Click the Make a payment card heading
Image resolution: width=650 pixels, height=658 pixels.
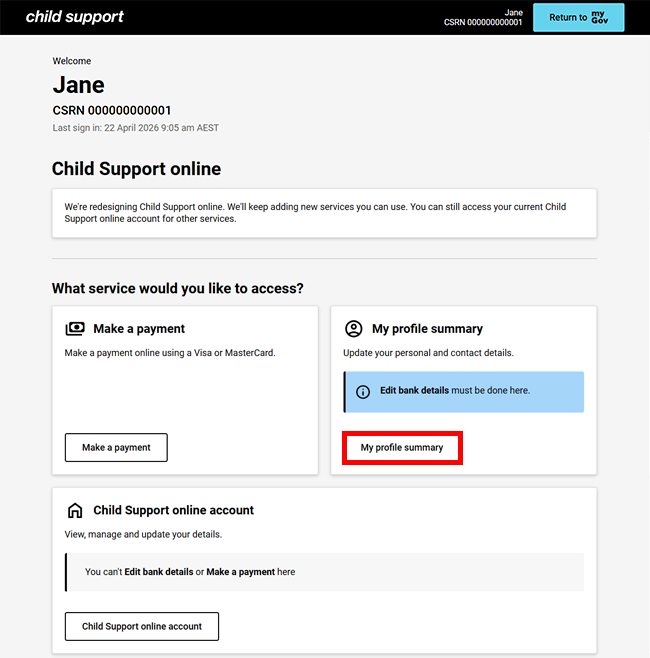139,329
